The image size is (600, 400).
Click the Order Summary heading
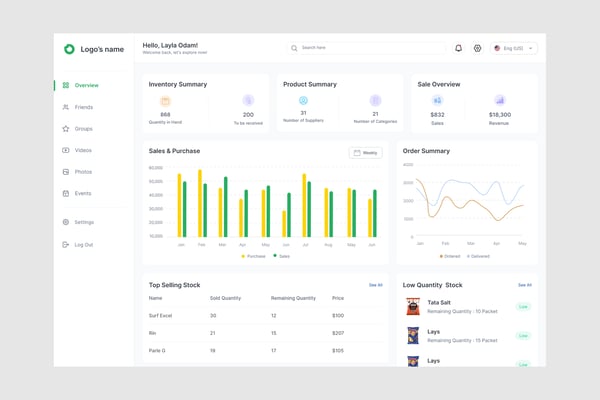pos(426,151)
